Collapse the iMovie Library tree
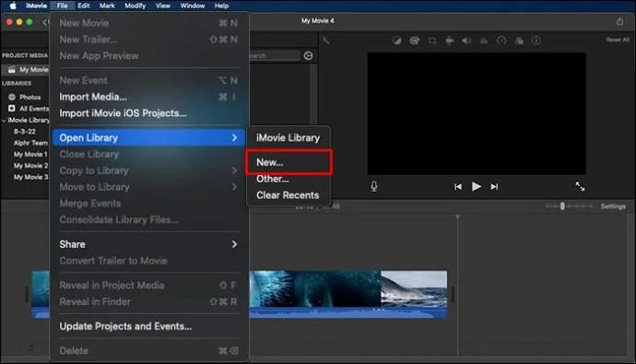The width and height of the screenshot is (636, 364). point(4,121)
